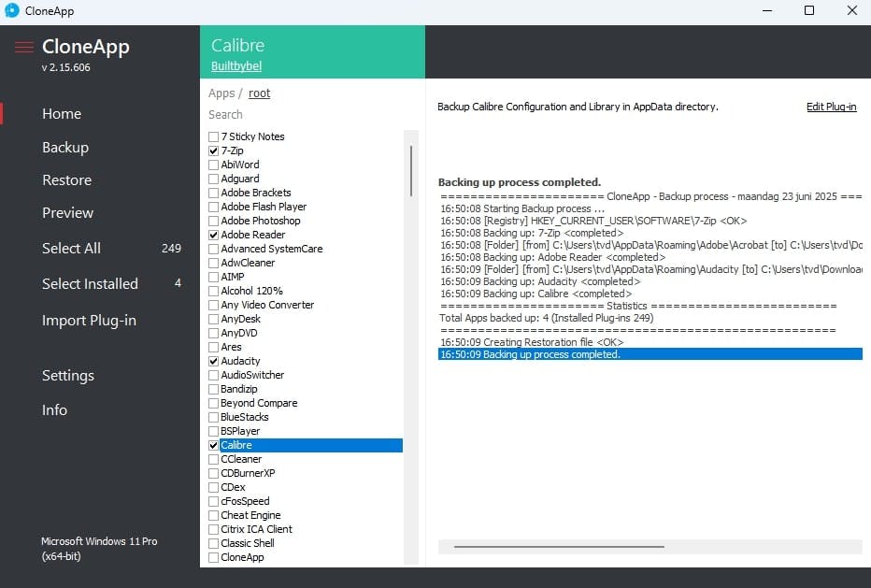
Task: Uncheck the 7-Zip checkbox
Action: click(x=213, y=151)
